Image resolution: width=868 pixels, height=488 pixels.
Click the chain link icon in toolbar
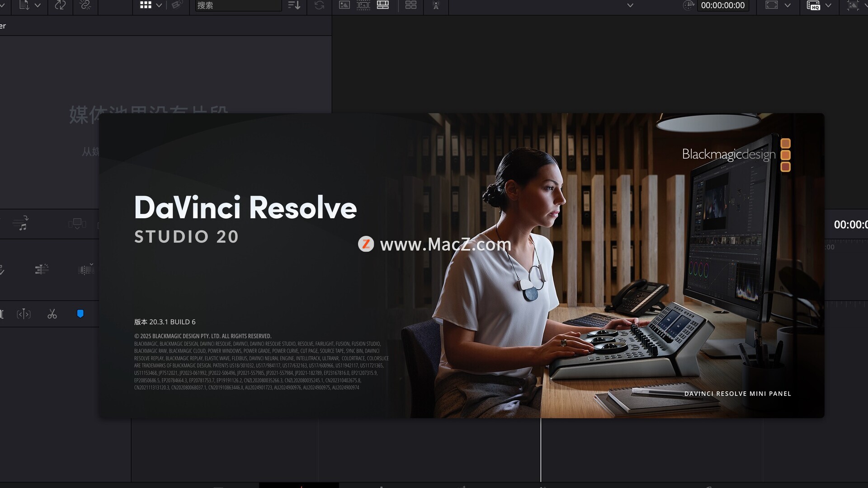coord(85,5)
